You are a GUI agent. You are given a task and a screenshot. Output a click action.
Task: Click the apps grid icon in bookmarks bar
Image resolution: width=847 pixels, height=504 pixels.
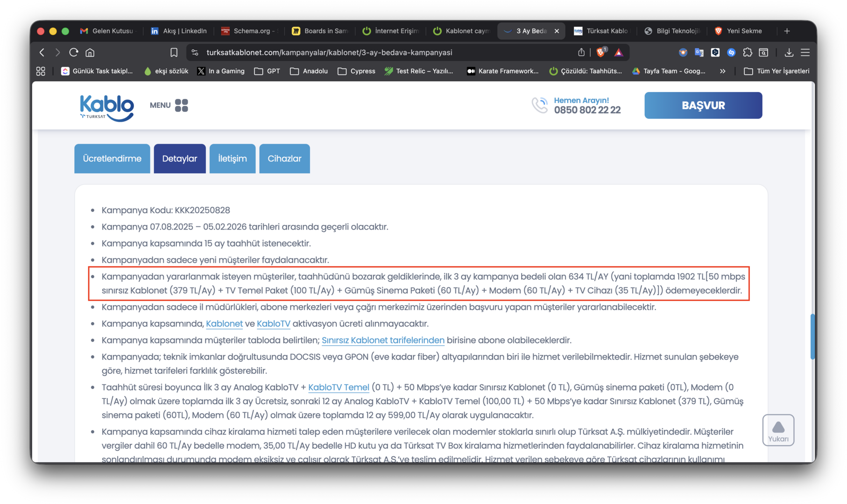[x=41, y=71]
